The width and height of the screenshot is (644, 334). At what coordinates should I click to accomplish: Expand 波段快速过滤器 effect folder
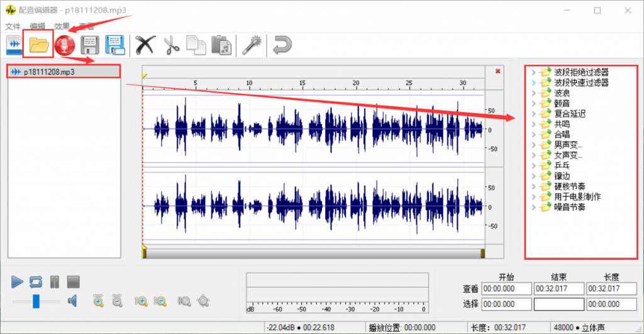533,82
